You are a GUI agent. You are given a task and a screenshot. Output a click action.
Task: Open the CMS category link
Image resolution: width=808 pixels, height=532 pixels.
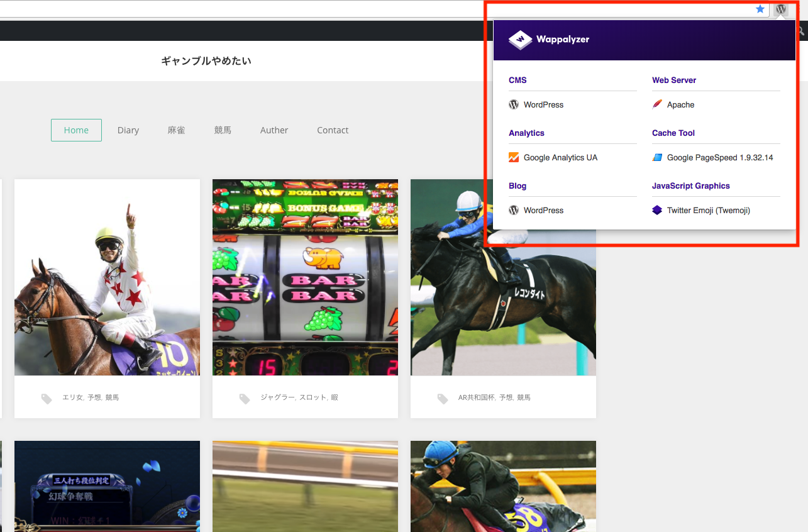tap(517, 80)
